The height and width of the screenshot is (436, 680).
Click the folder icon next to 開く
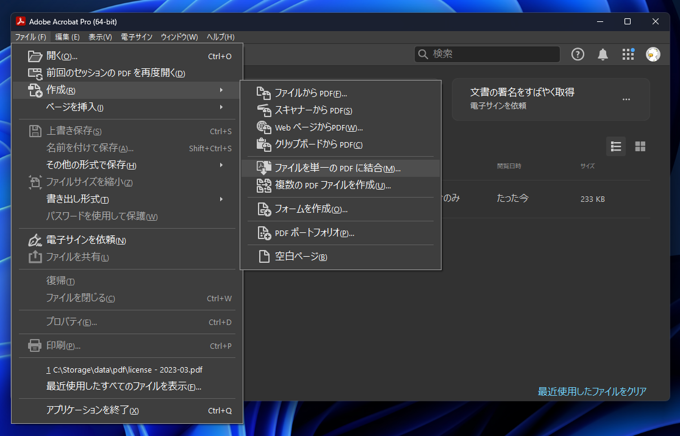click(35, 56)
